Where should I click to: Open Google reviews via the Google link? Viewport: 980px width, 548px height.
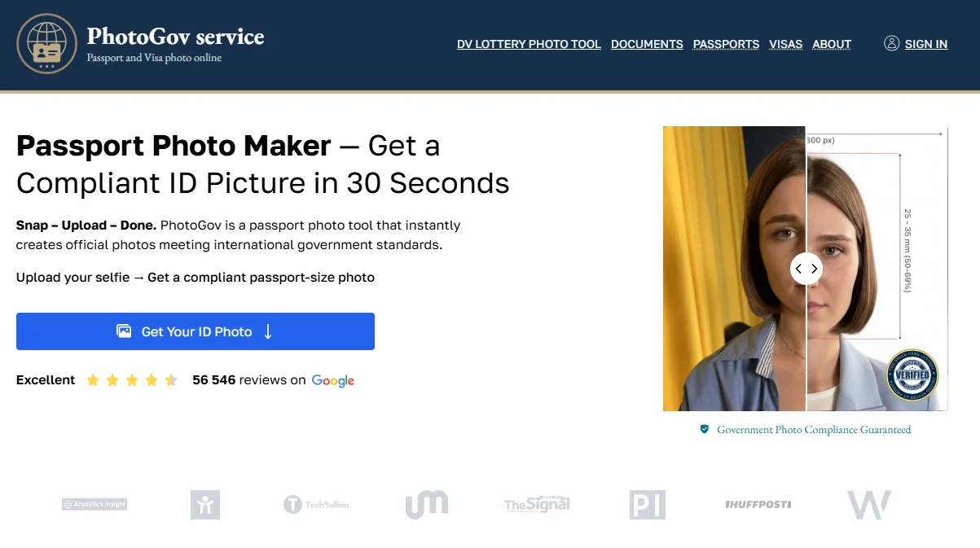pyautogui.click(x=332, y=380)
